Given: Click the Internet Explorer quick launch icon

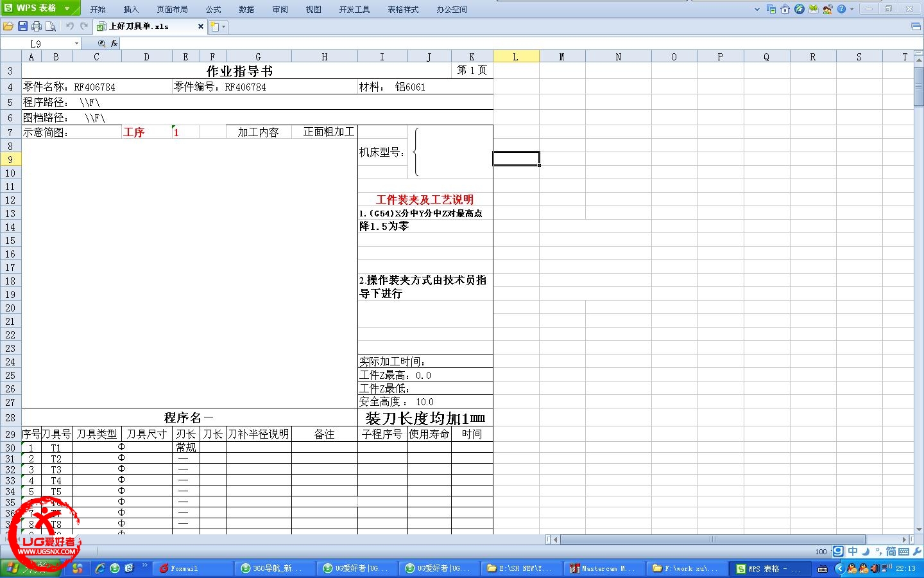Looking at the screenshot, I should point(100,568).
